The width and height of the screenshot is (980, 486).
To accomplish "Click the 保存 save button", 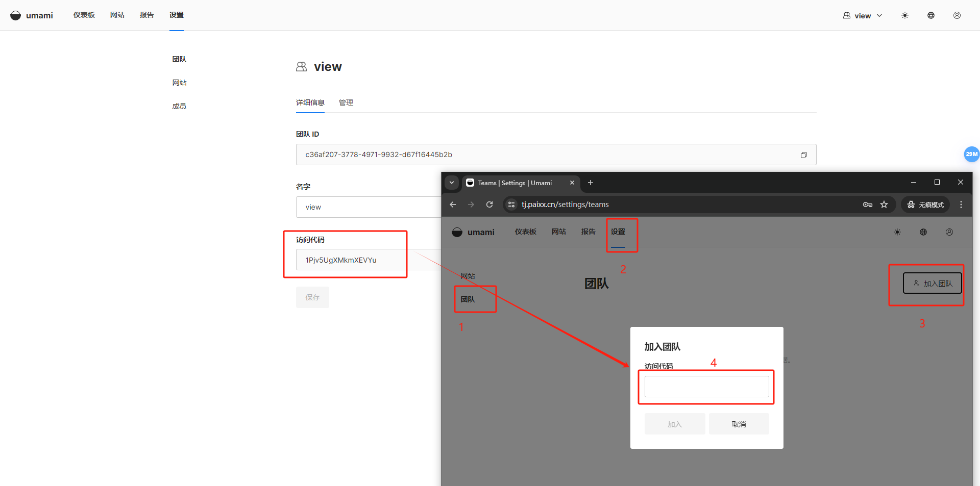I will click(312, 297).
